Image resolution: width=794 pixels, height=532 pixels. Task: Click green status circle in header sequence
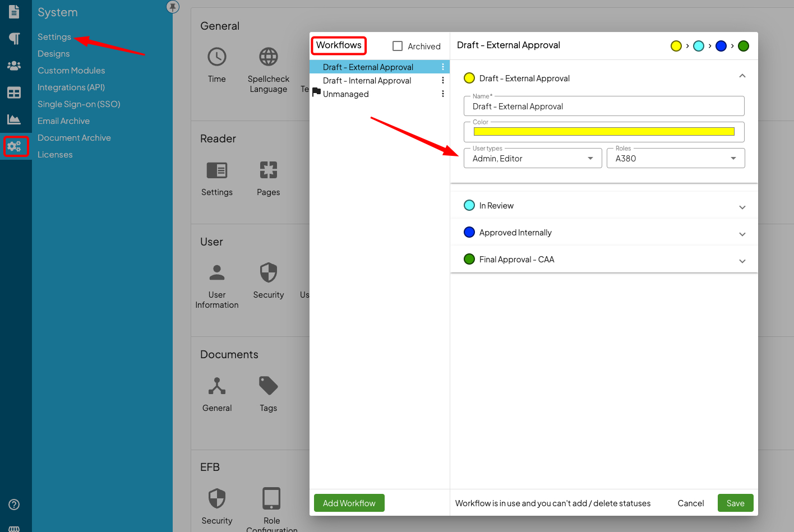[x=744, y=46]
